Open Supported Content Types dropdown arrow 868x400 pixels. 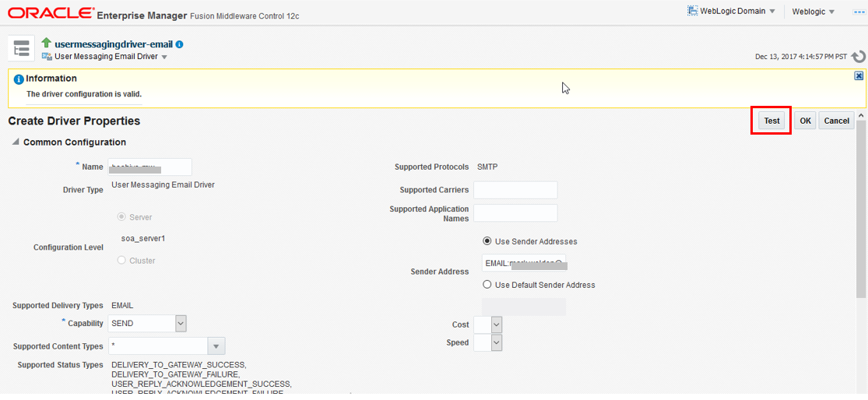[x=216, y=346]
